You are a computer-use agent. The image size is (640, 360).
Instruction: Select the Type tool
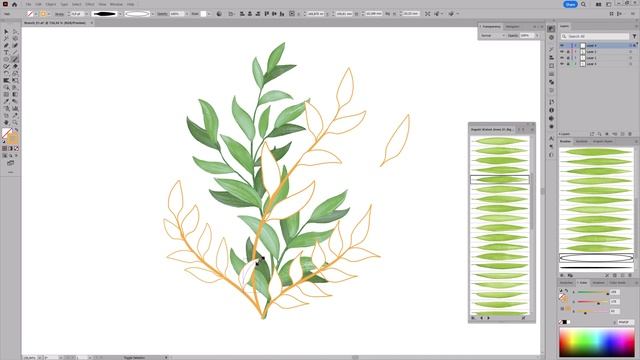pyautogui.click(x=6, y=52)
